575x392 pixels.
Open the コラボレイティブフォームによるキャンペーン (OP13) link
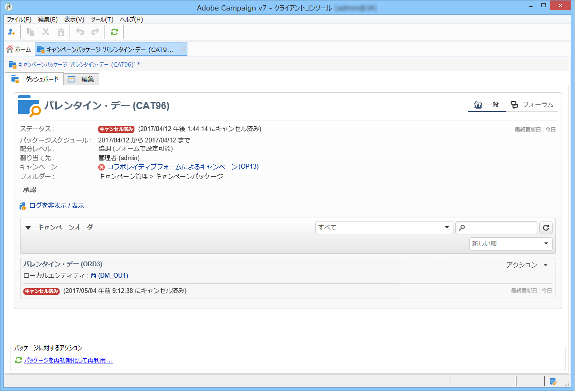point(183,167)
